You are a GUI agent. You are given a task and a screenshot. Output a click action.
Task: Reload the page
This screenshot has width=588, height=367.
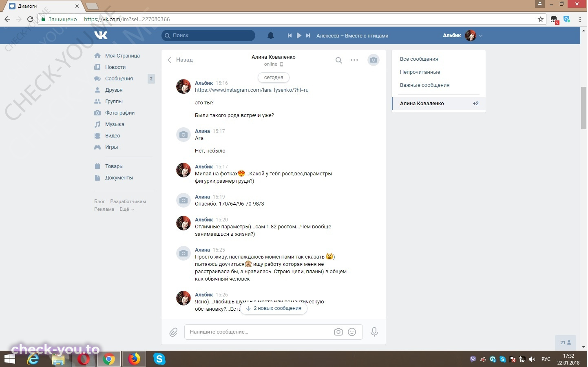coord(30,19)
